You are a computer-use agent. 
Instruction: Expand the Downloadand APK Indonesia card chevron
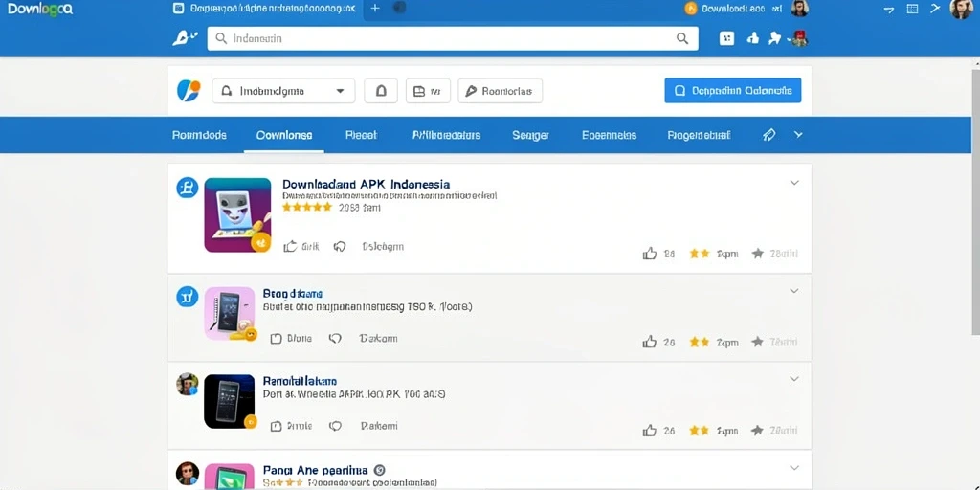click(794, 183)
